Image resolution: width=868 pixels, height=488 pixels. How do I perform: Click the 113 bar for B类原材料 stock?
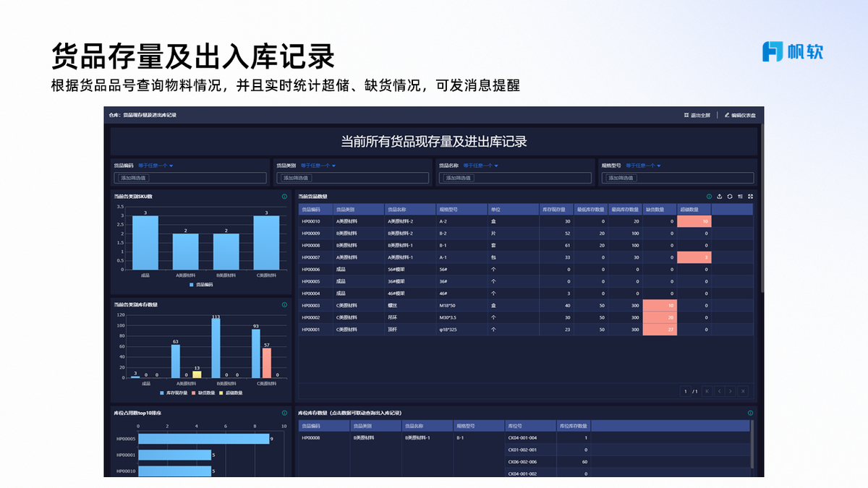point(216,348)
